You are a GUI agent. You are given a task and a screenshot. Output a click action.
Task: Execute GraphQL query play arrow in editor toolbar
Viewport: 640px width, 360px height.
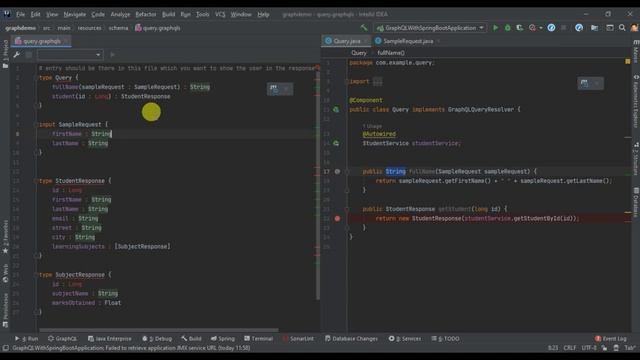click(x=112, y=55)
